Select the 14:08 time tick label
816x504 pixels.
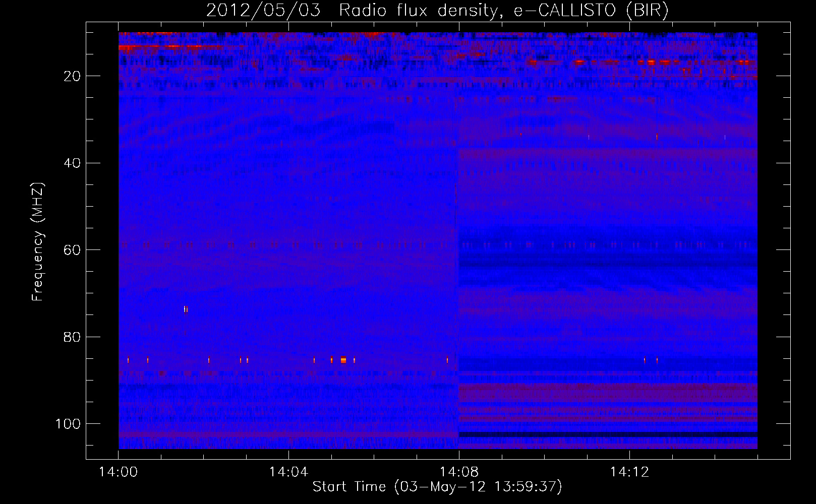point(459,472)
